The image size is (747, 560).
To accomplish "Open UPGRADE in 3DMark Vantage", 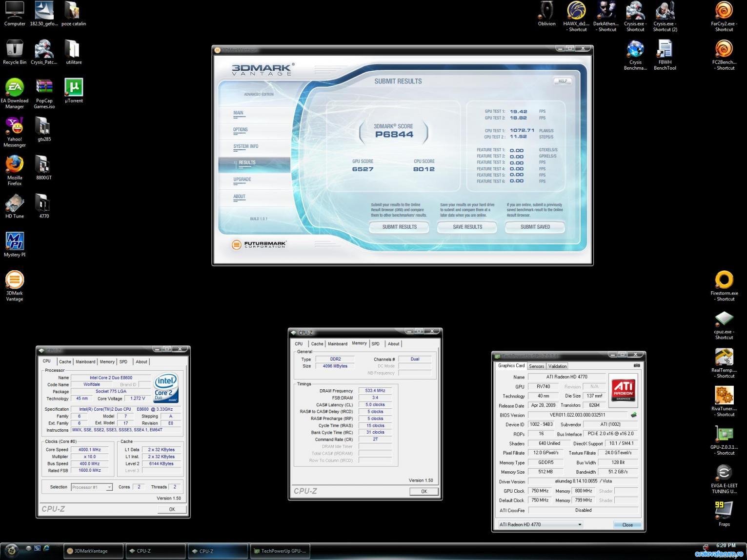I will 242,180.
